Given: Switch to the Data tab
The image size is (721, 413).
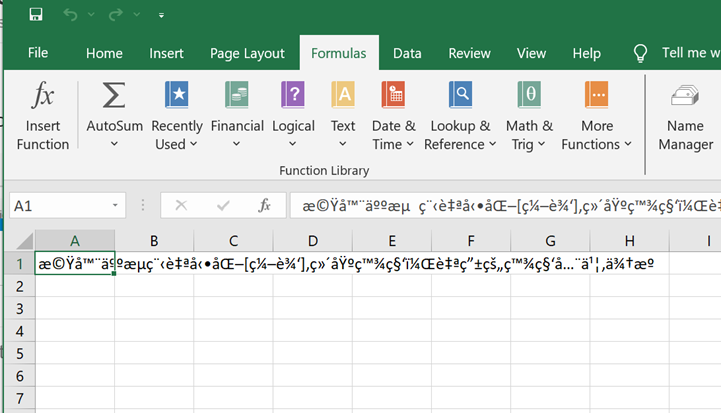Looking at the screenshot, I should pyautogui.click(x=407, y=53).
